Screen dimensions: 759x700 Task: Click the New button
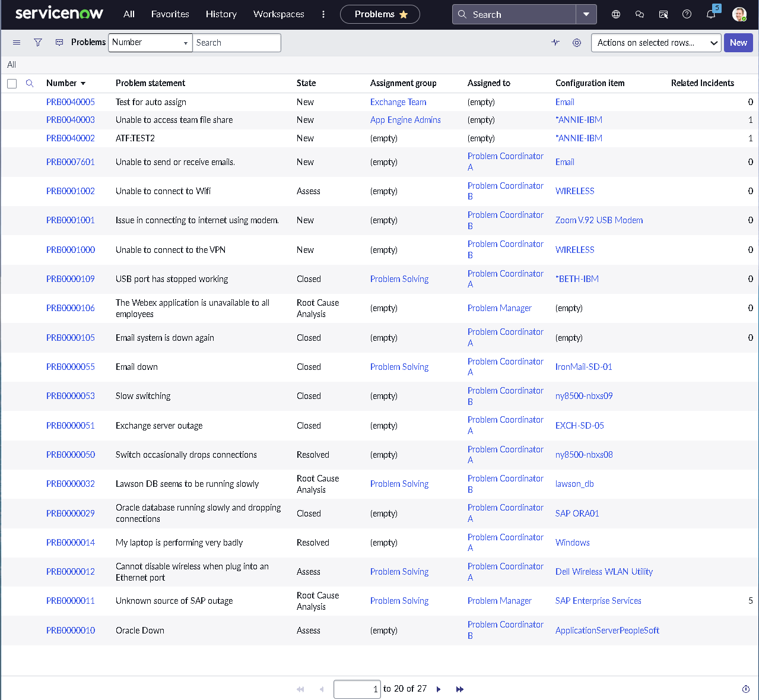coord(738,42)
